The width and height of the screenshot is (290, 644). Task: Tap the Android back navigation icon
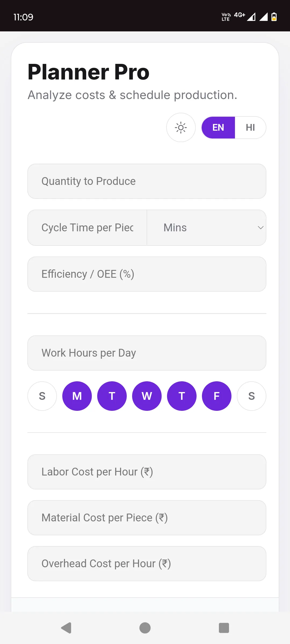(66, 628)
